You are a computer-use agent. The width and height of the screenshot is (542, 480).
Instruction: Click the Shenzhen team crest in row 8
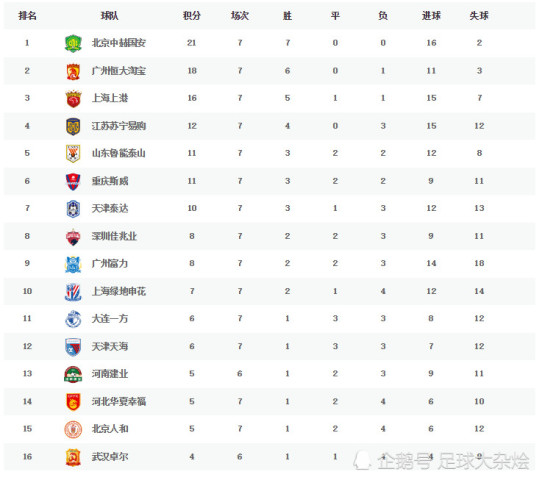(73, 237)
